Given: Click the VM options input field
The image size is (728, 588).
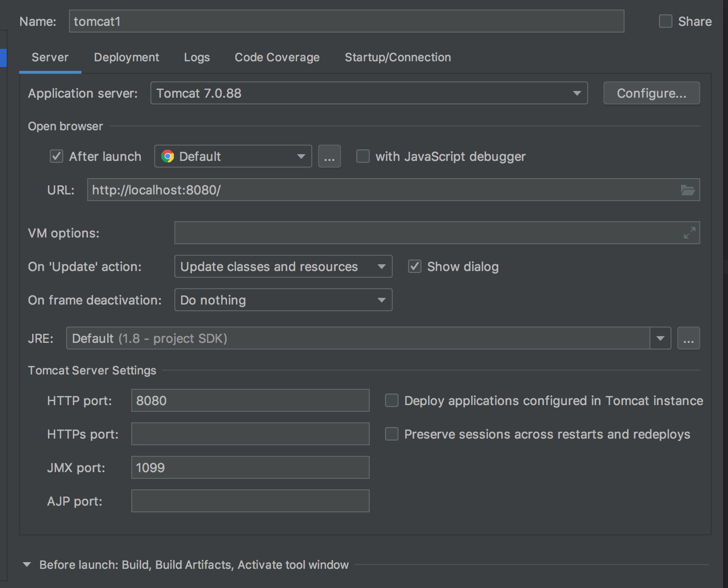Looking at the screenshot, I should [x=437, y=233].
